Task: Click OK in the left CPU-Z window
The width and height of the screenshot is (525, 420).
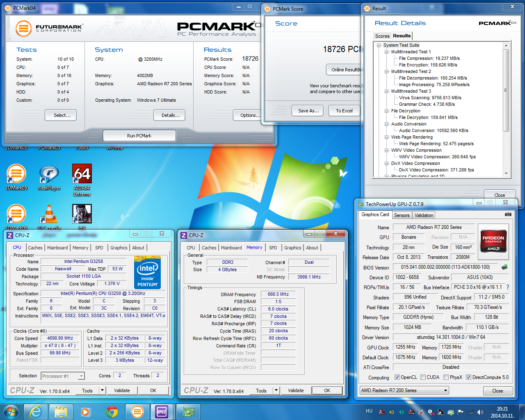Action: (x=153, y=390)
